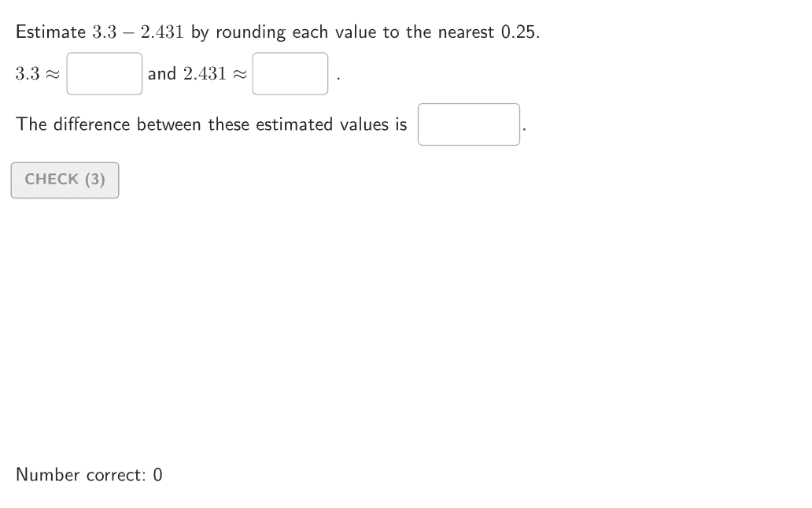Select the estimated difference answer box
The height and width of the screenshot is (508, 812).
468,125
